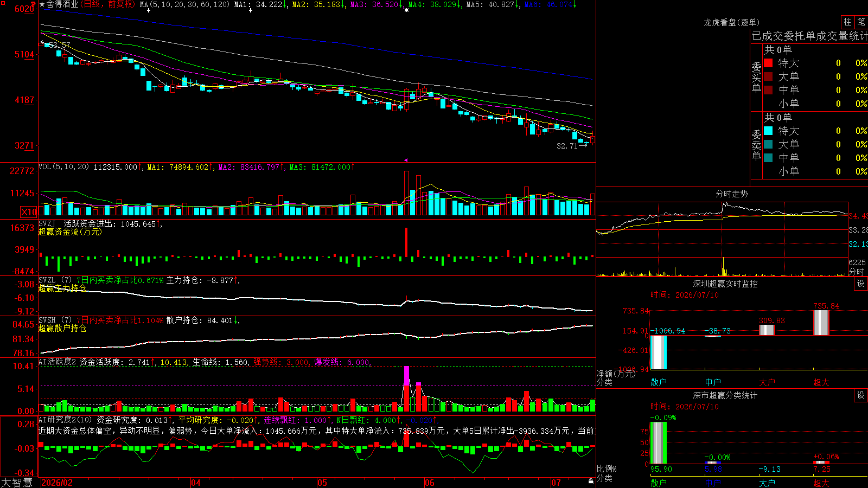Click the 小单 row under 委卖单
This screenshot has width=868, height=488.
coord(815,171)
